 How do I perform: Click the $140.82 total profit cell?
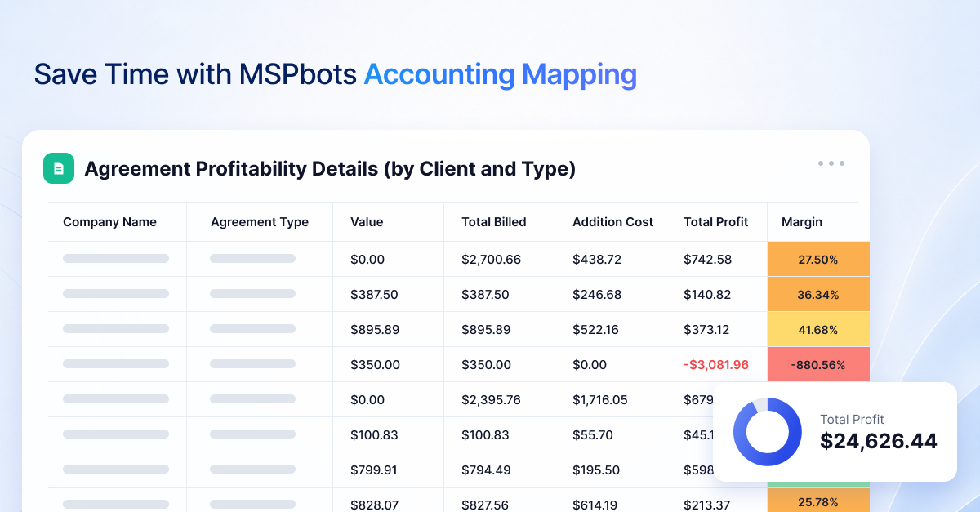pos(707,295)
